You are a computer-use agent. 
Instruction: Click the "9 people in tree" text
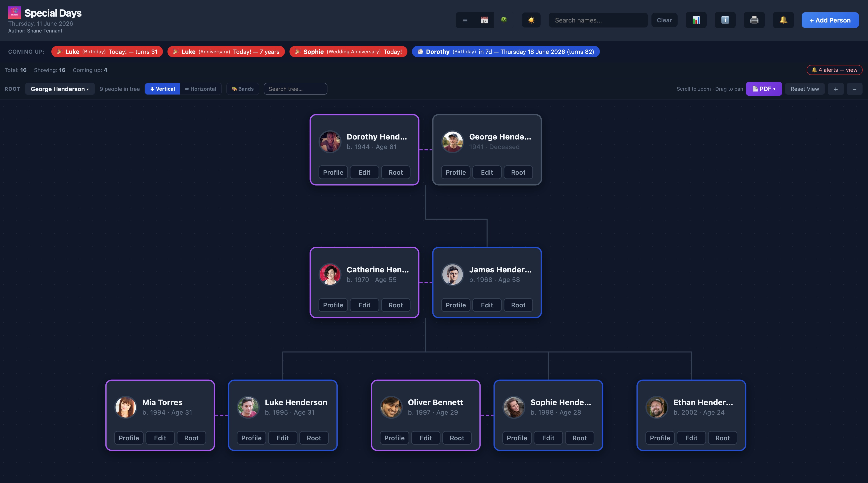[x=120, y=89]
